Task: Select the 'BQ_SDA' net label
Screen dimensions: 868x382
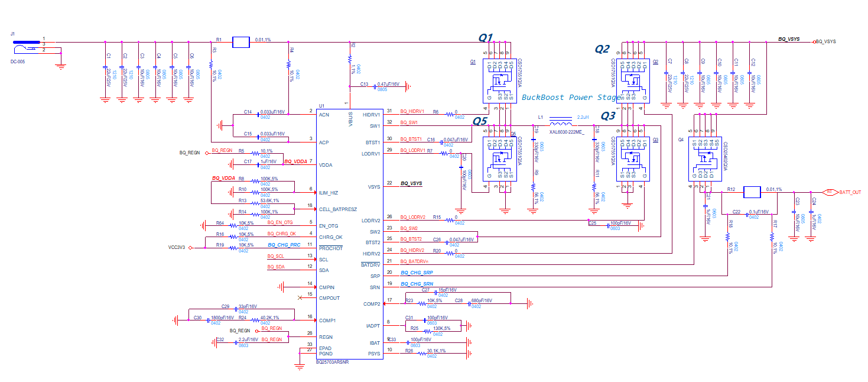Action: tap(275, 267)
